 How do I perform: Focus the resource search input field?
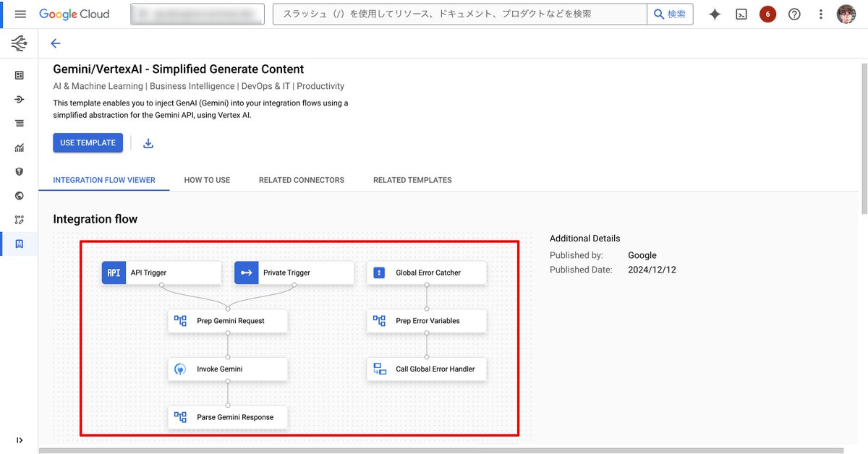(460, 14)
